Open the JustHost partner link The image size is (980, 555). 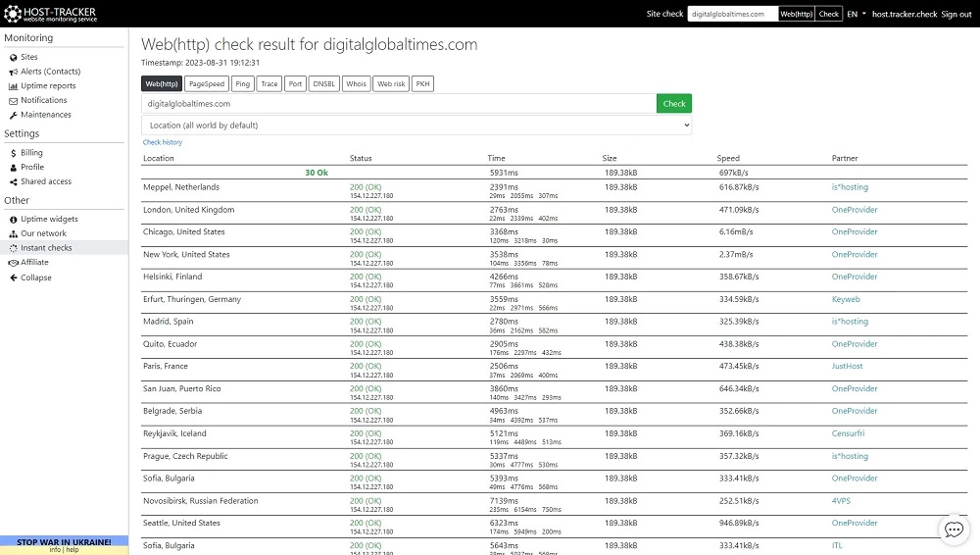point(847,367)
